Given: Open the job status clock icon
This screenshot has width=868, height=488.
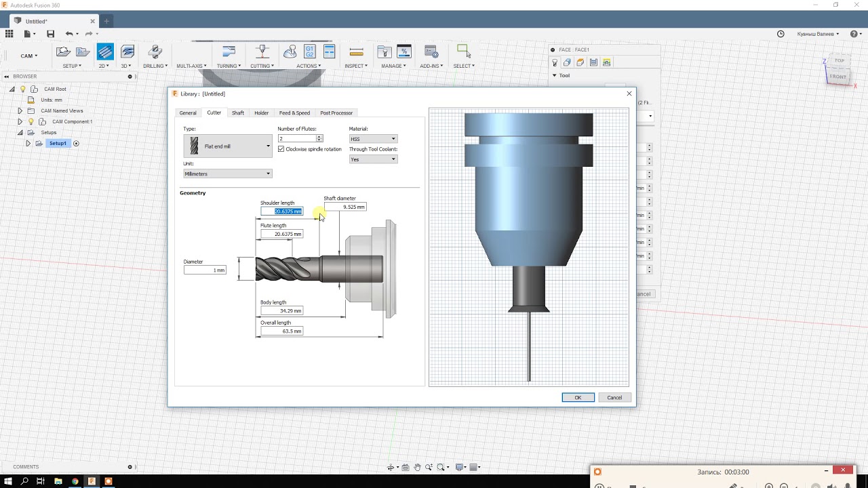Looking at the screenshot, I should pos(781,33).
